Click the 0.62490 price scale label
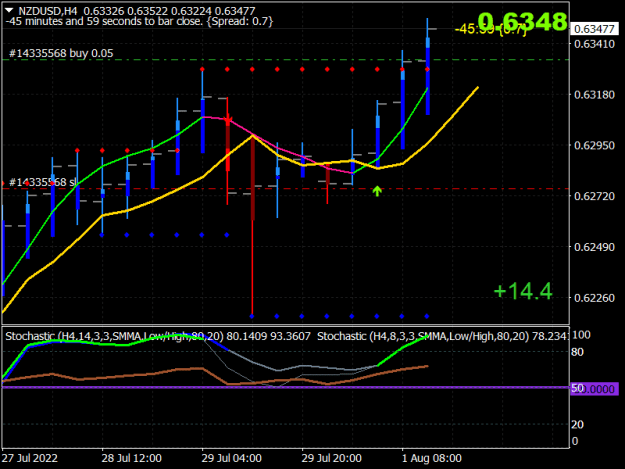625x469 pixels. (594, 247)
